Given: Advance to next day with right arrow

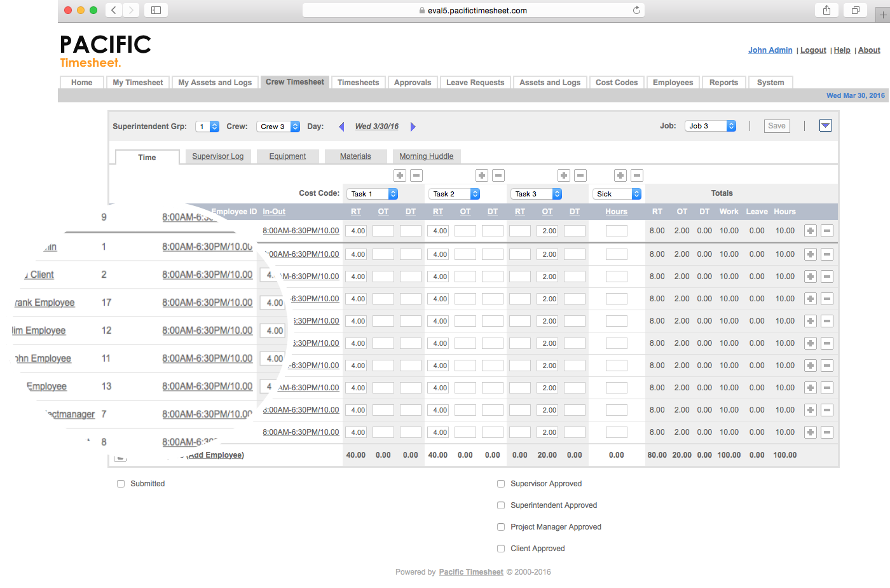Looking at the screenshot, I should pyautogui.click(x=413, y=126).
